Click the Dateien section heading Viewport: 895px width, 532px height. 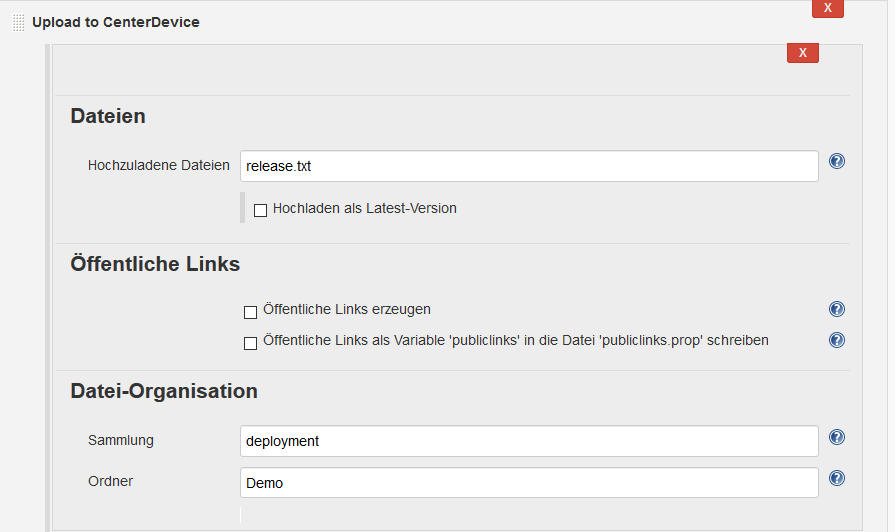coord(108,116)
